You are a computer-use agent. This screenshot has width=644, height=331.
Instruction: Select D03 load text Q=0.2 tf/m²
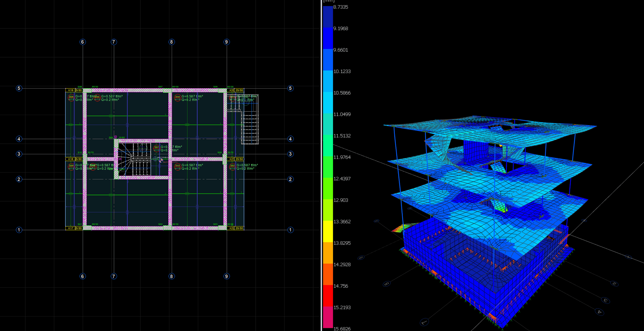click(x=191, y=169)
